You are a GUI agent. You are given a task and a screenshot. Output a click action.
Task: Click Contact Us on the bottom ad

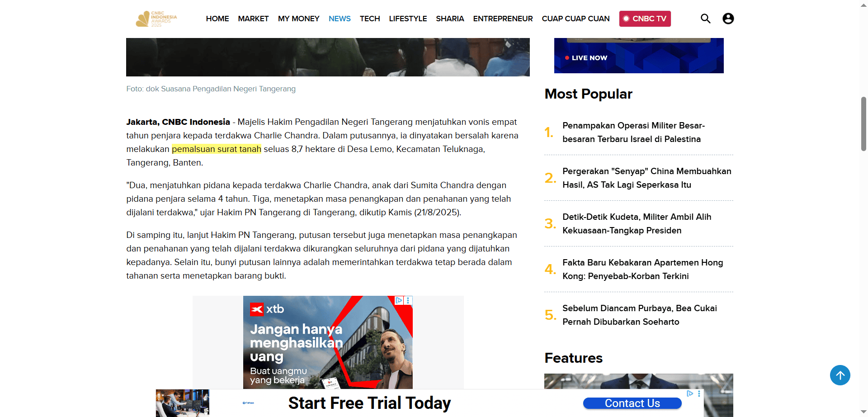click(x=632, y=403)
